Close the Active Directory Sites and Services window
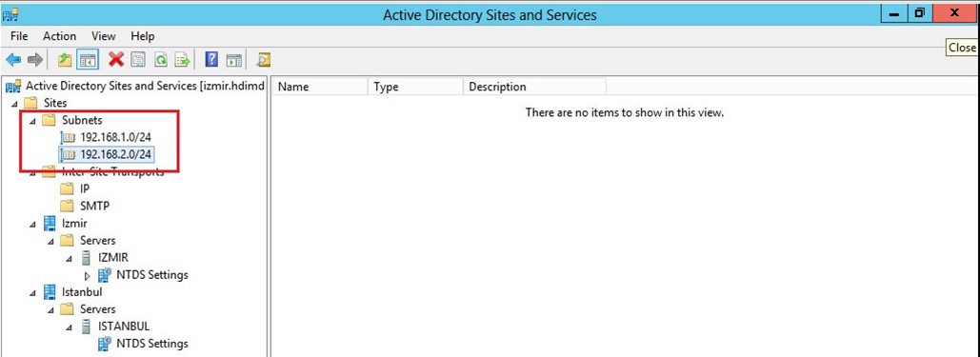Viewport: 980px width, 357px height. 954,13
